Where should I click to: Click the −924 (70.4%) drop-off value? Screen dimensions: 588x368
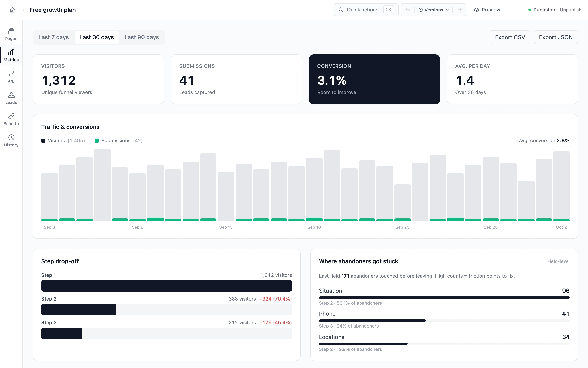coord(276,299)
